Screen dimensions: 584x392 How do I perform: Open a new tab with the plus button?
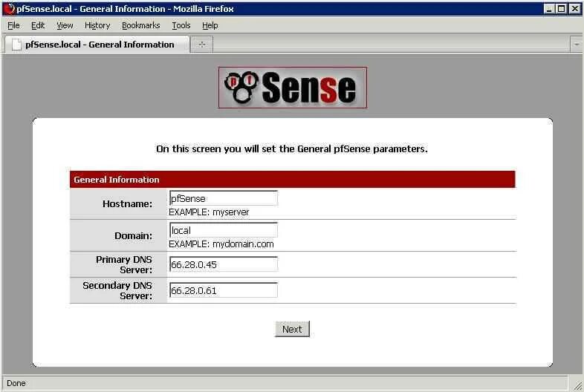point(201,45)
